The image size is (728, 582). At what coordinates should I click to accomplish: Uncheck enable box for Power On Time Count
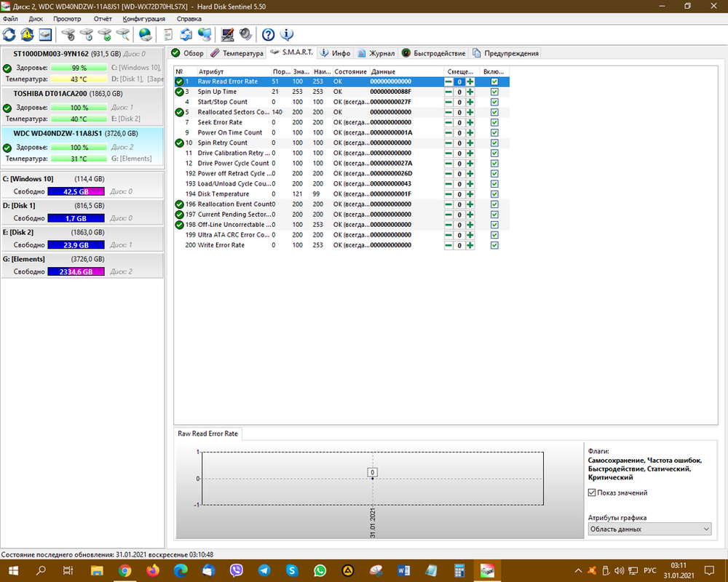(494, 132)
